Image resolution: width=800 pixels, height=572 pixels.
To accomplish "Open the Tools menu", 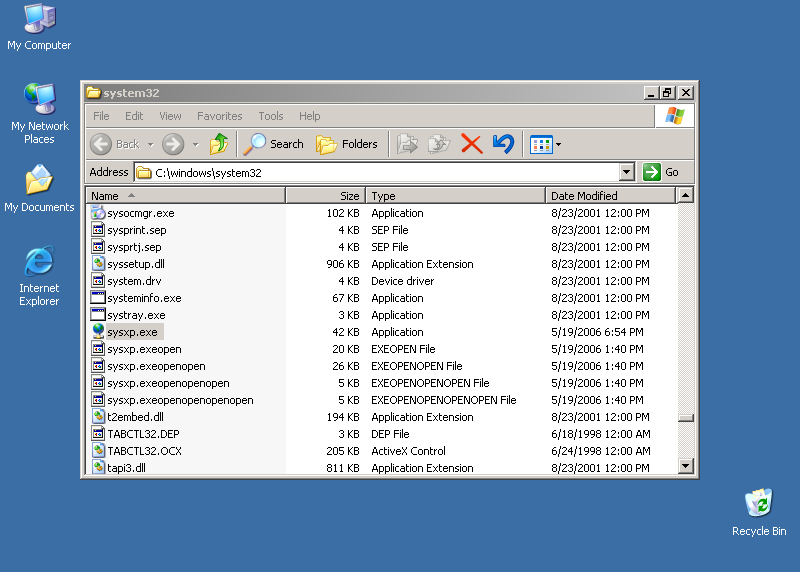I will coord(270,116).
